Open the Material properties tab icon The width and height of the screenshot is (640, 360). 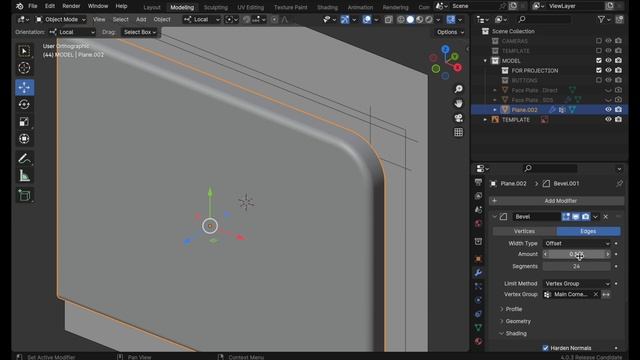(478, 341)
